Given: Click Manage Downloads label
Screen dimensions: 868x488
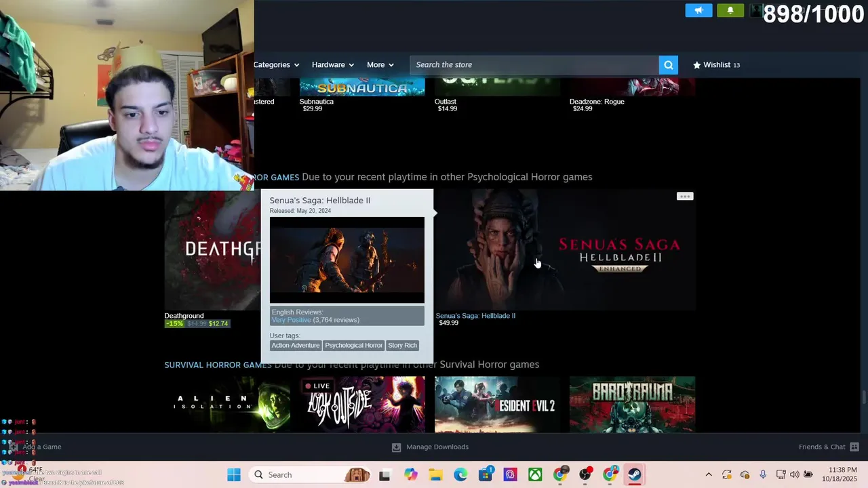Looking at the screenshot, I should [437, 447].
